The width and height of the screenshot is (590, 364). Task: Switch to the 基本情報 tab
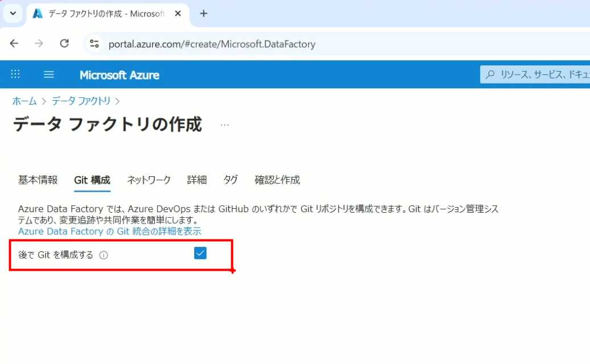coord(38,180)
